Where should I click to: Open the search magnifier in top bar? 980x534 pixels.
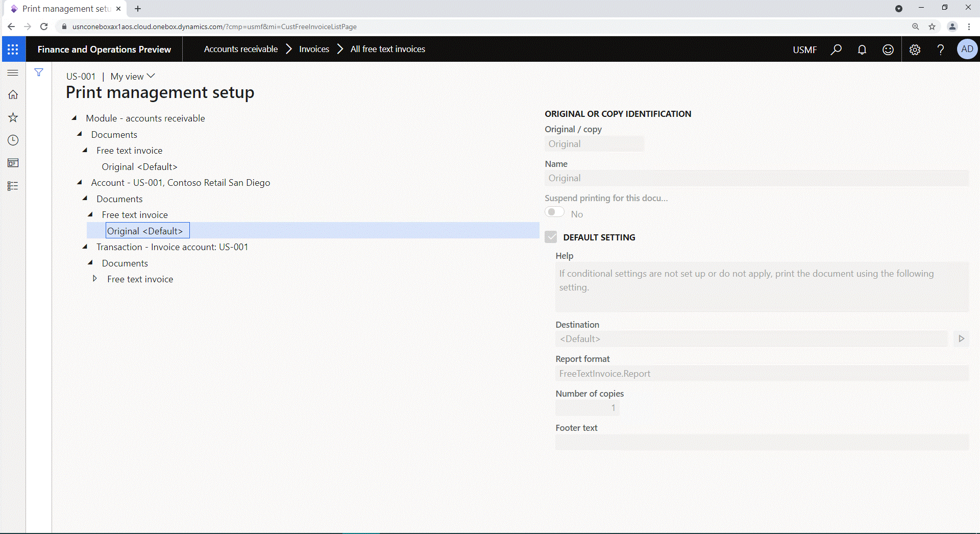[836, 49]
